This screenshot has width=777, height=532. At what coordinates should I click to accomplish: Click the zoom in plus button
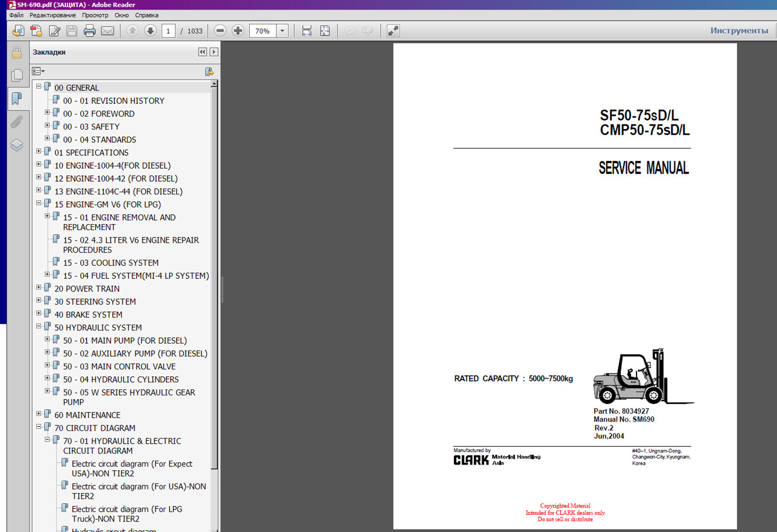point(238,31)
